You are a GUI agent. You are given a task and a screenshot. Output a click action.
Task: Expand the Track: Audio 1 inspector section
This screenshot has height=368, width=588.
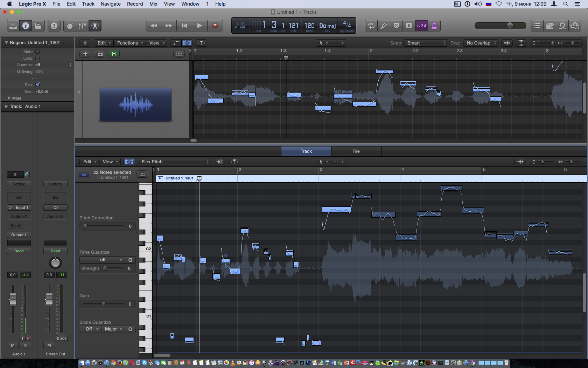(6, 106)
